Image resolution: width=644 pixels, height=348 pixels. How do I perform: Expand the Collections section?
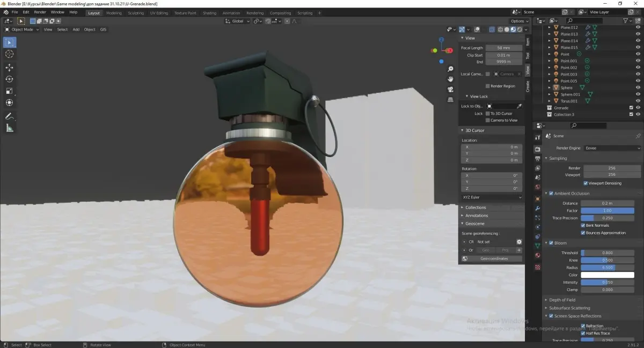[475, 208]
